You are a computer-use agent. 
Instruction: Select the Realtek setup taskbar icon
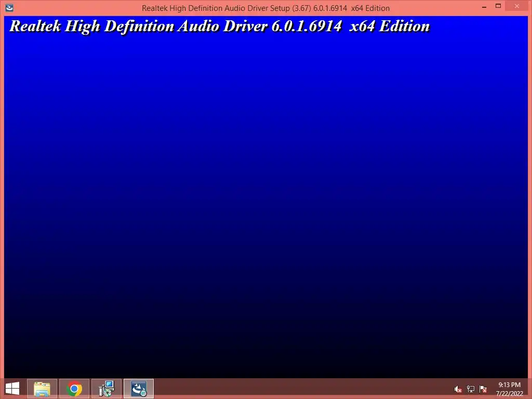click(139, 389)
